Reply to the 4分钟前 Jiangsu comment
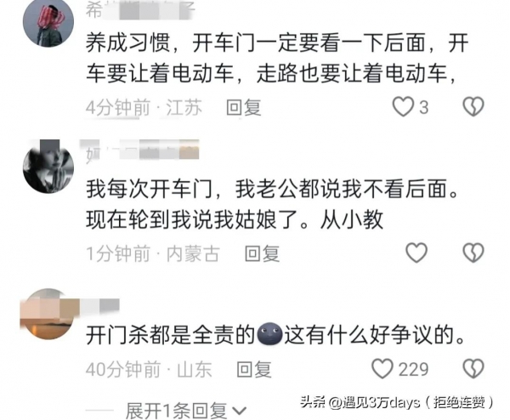 tap(244, 107)
